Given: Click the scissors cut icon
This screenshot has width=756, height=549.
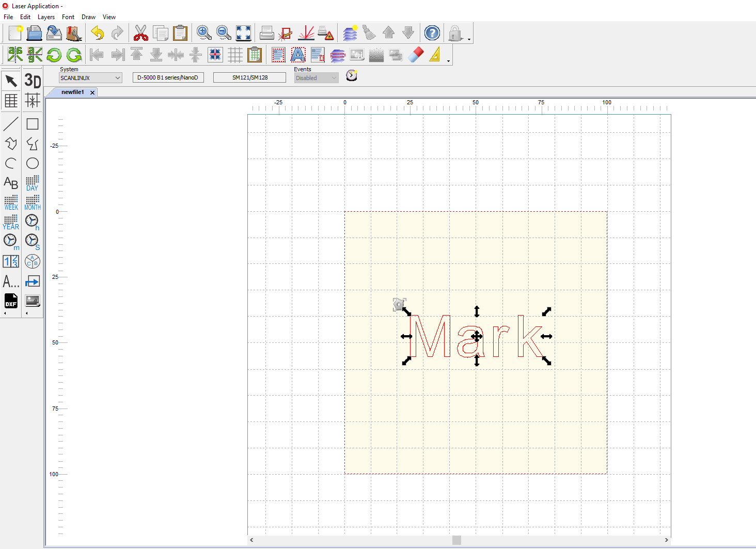Looking at the screenshot, I should (140, 33).
